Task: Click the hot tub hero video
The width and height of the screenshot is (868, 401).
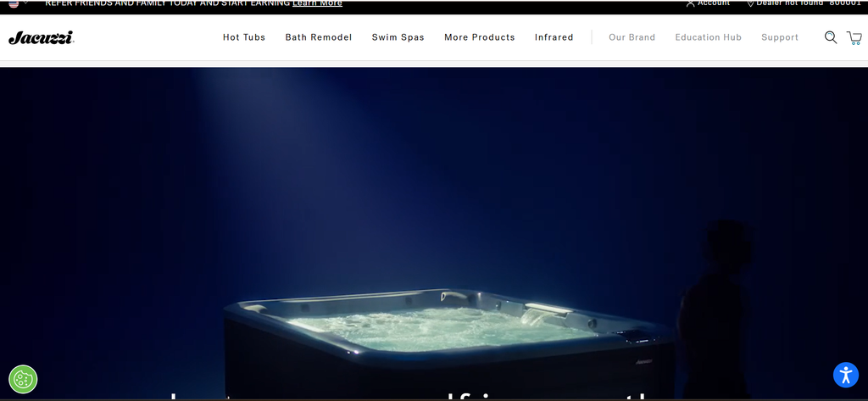Action: tap(434, 233)
